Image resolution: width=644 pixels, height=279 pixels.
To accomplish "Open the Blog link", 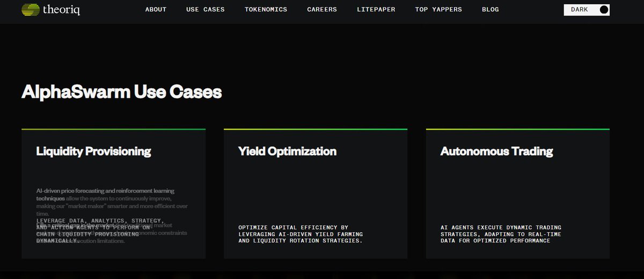I will [x=491, y=10].
